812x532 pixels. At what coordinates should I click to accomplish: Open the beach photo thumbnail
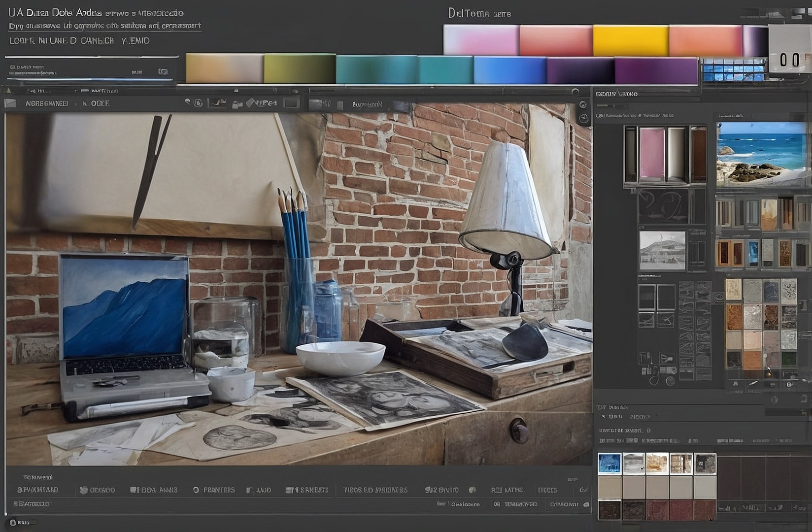click(x=762, y=154)
